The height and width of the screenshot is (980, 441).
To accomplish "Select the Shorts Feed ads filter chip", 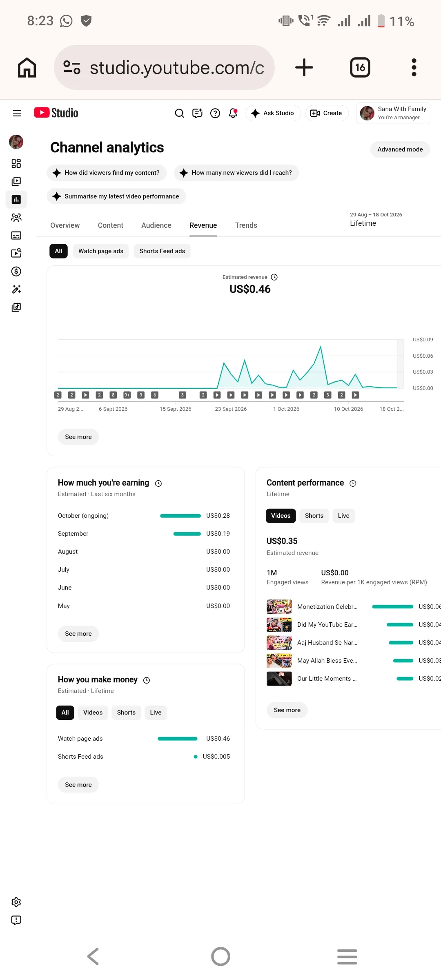I will 162,251.
